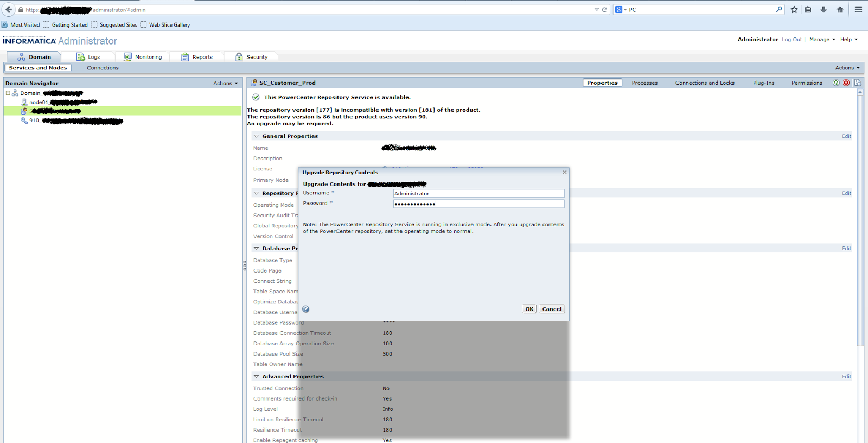Click the green recycle service icon
868x443 pixels.
(836, 83)
